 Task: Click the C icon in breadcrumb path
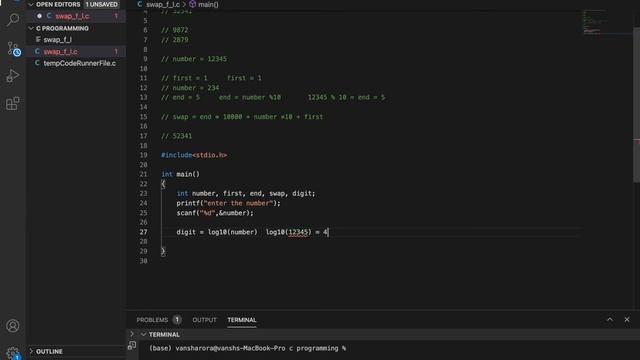(x=140, y=4)
